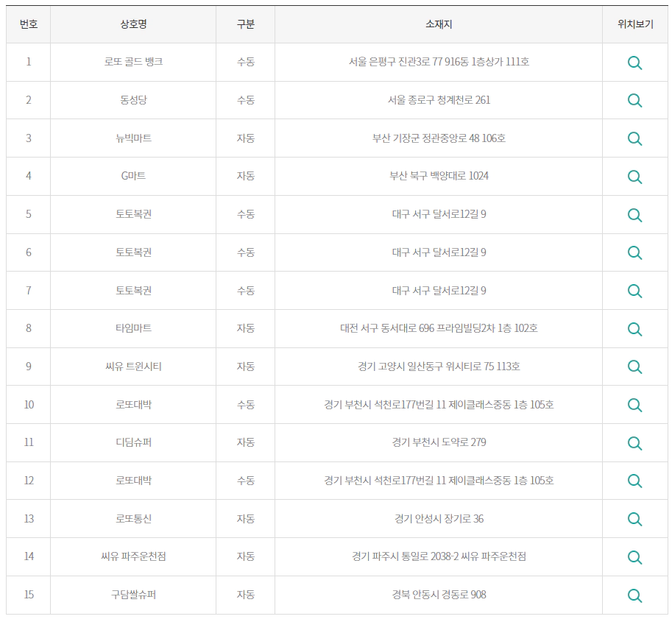Click address 경기 안성시 장기로 36

click(439, 519)
